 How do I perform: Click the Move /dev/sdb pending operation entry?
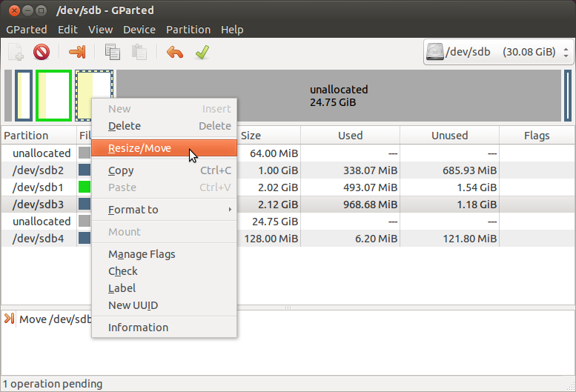55,319
